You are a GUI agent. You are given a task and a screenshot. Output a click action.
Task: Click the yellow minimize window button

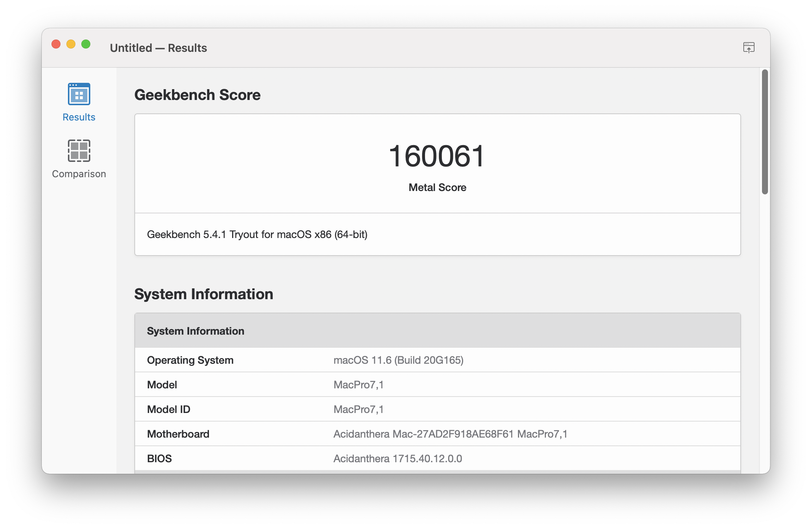(x=71, y=44)
